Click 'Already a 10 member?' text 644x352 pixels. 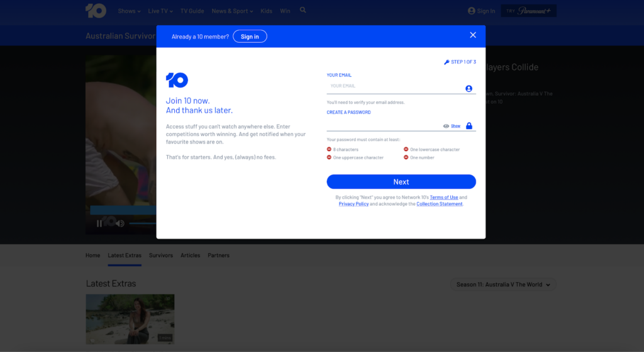(x=200, y=37)
